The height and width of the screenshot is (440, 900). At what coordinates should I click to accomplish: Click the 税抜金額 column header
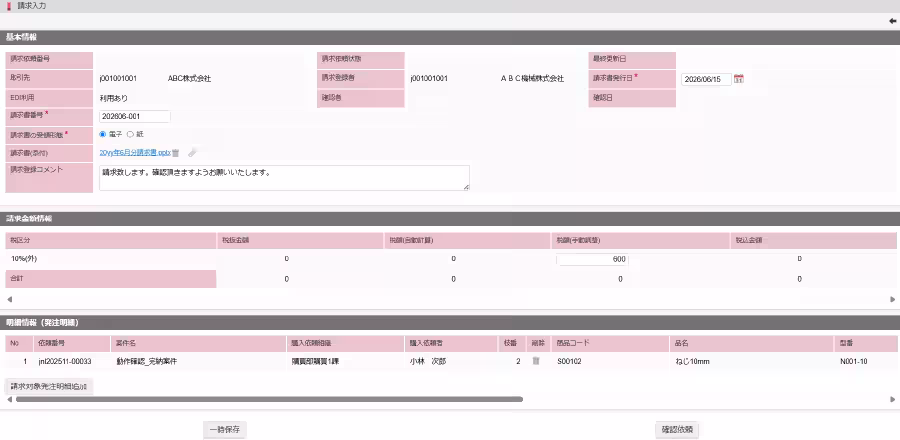pyautogui.click(x=300, y=240)
